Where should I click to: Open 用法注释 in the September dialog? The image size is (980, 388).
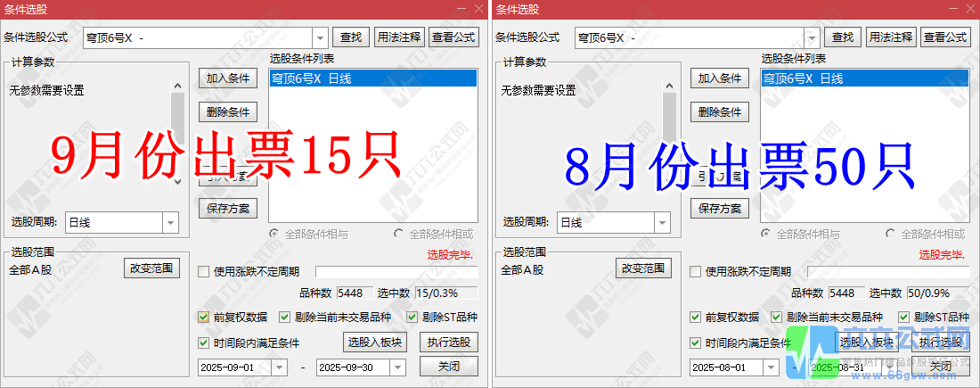[399, 37]
